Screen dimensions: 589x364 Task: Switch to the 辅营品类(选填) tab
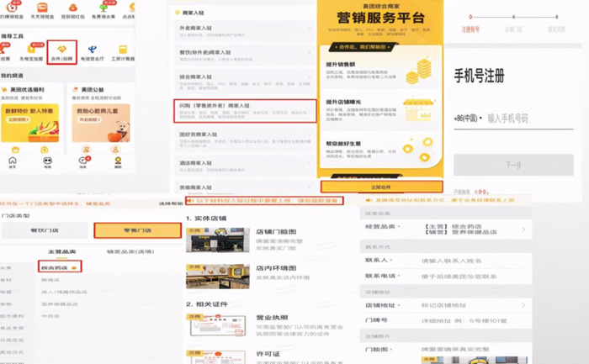click(130, 251)
